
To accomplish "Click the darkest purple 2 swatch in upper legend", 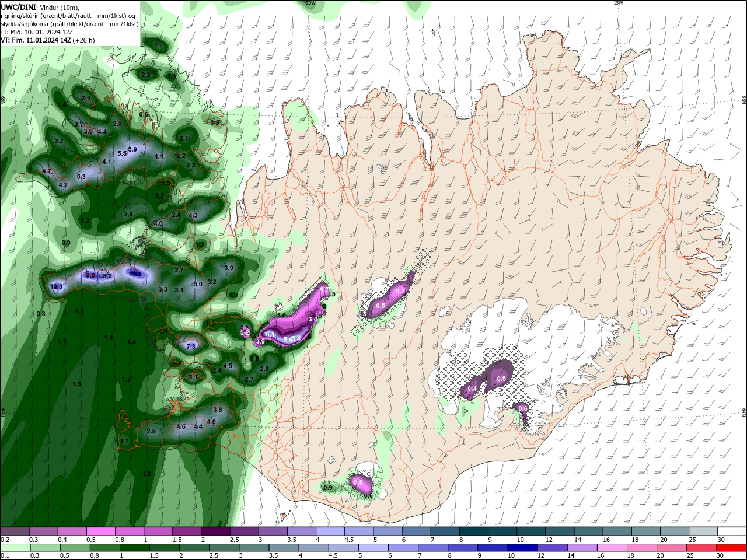I will click(215, 531).
